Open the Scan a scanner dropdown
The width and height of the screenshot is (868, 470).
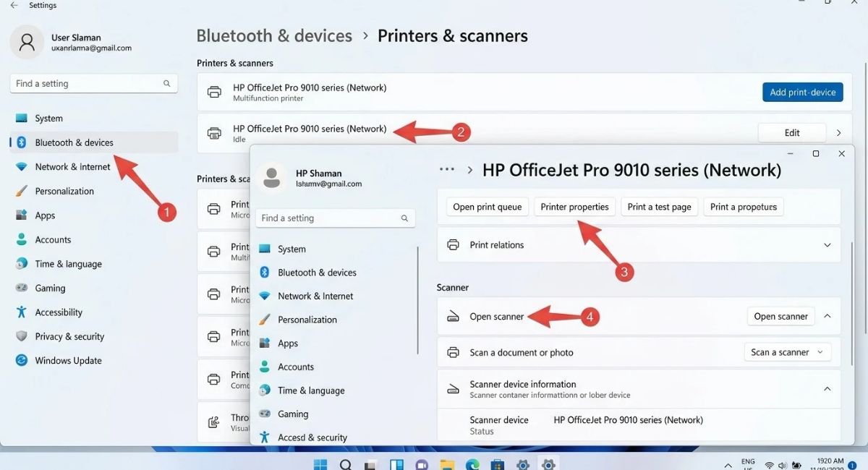pyautogui.click(x=787, y=353)
